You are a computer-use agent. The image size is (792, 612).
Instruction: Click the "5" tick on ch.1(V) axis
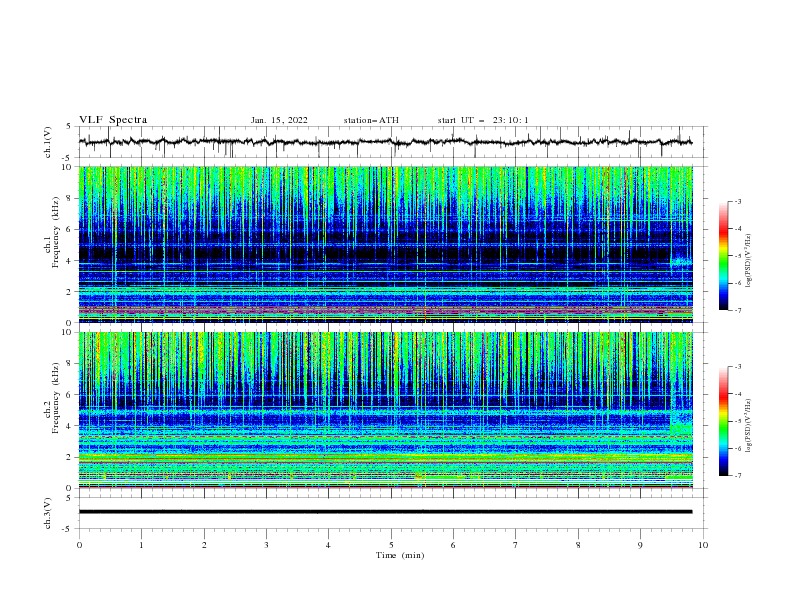pyautogui.click(x=69, y=127)
